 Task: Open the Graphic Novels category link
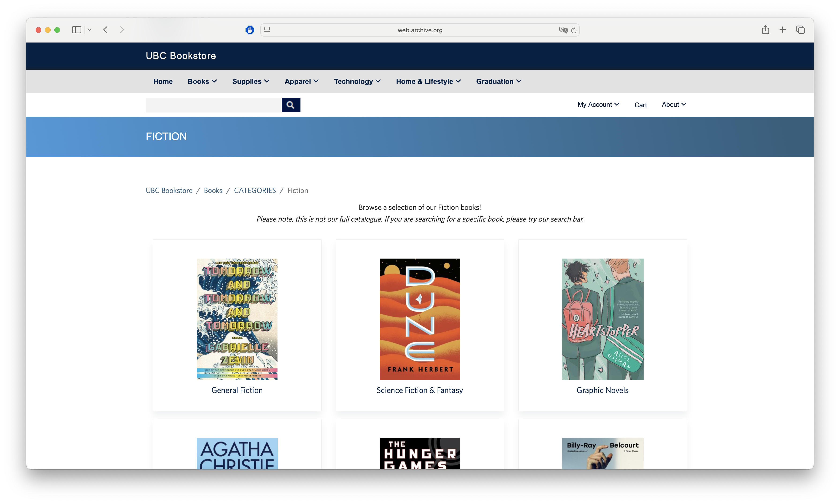603,391
